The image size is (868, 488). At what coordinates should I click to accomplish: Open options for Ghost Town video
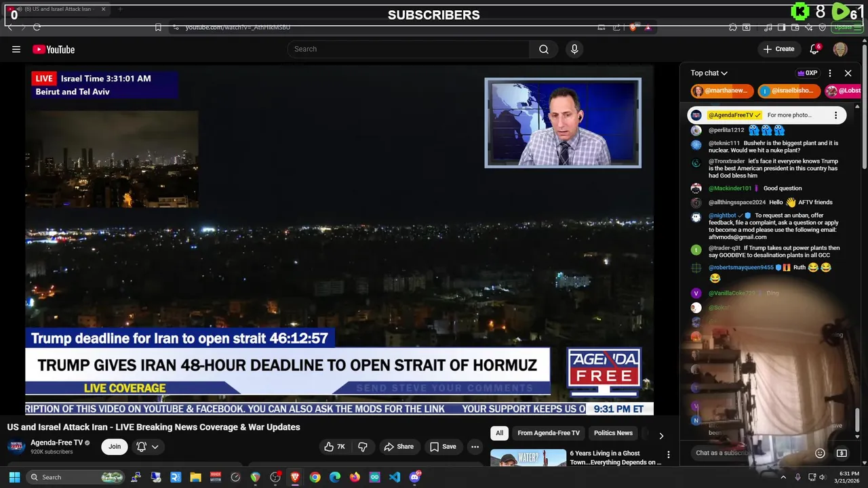click(668, 455)
